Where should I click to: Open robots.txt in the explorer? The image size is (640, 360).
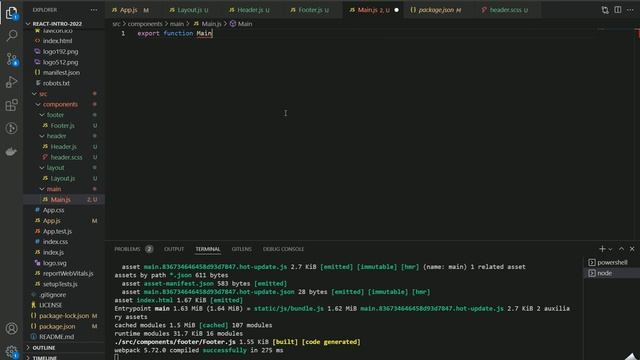click(x=56, y=83)
